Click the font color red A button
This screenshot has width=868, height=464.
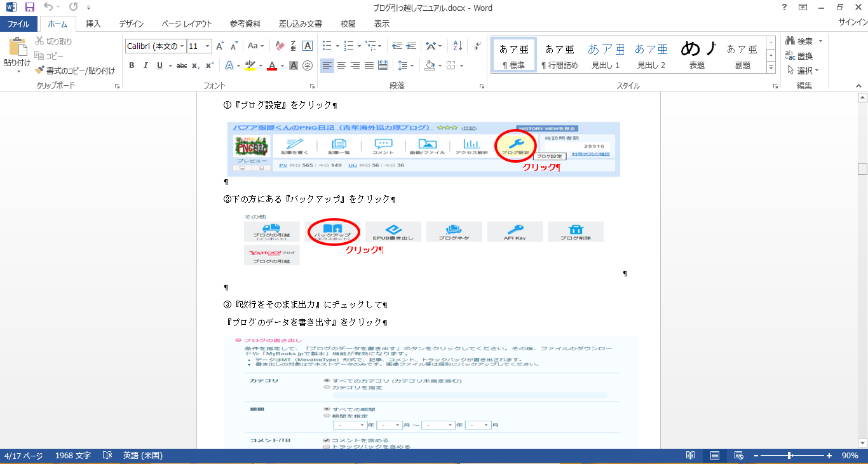click(x=272, y=65)
